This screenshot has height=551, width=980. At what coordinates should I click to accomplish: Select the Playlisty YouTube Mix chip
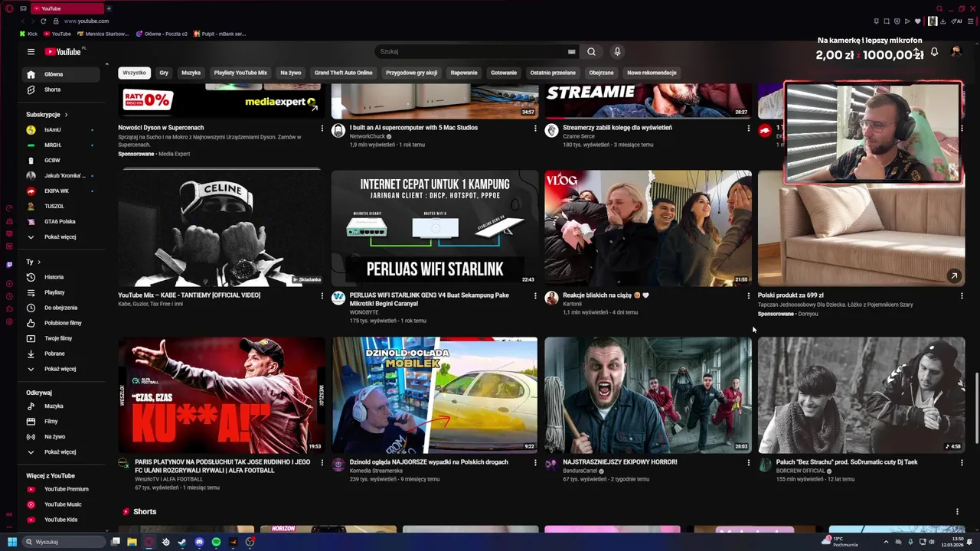click(240, 73)
